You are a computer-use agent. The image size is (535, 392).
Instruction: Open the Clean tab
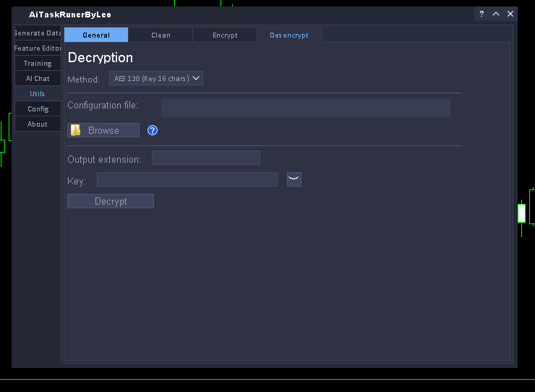click(160, 35)
